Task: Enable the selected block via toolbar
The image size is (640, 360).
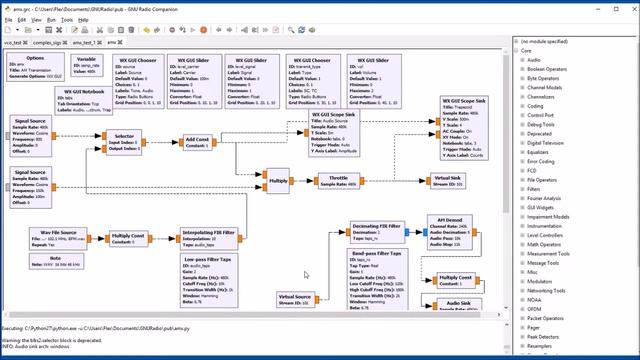Action: click(x=244, y=30)
